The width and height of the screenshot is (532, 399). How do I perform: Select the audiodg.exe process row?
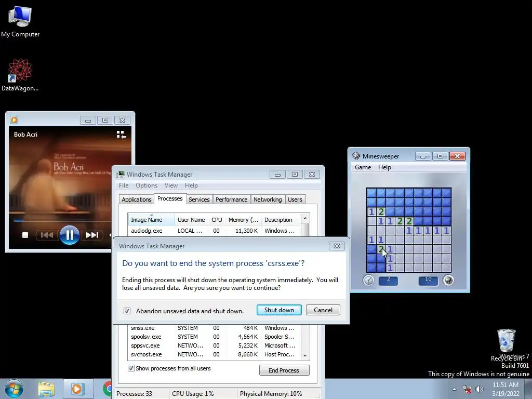click(214, 231)
